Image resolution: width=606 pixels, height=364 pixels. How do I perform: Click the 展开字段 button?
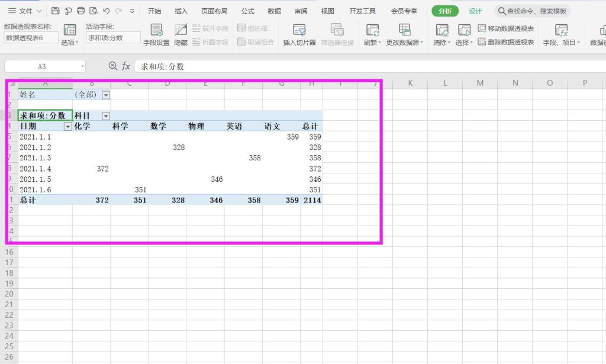click(210, 28)
